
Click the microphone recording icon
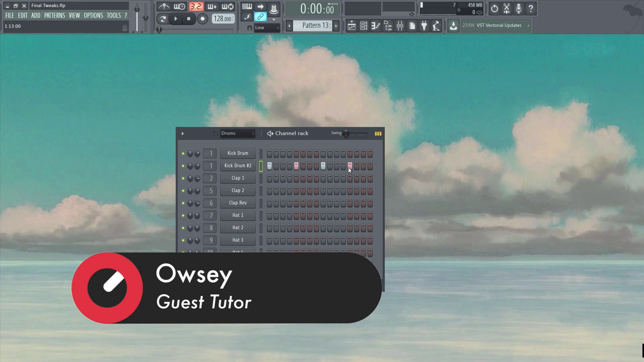click(518, 9)
